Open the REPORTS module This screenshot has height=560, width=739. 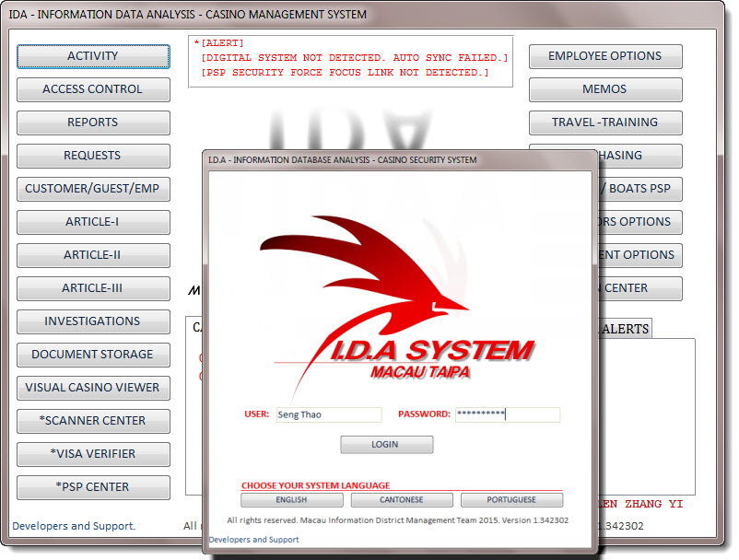(93, 122)
